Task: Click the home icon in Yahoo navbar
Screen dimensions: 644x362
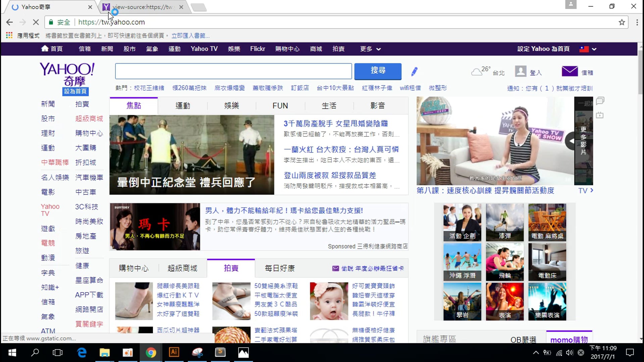Action: click(x=45, y=49)
